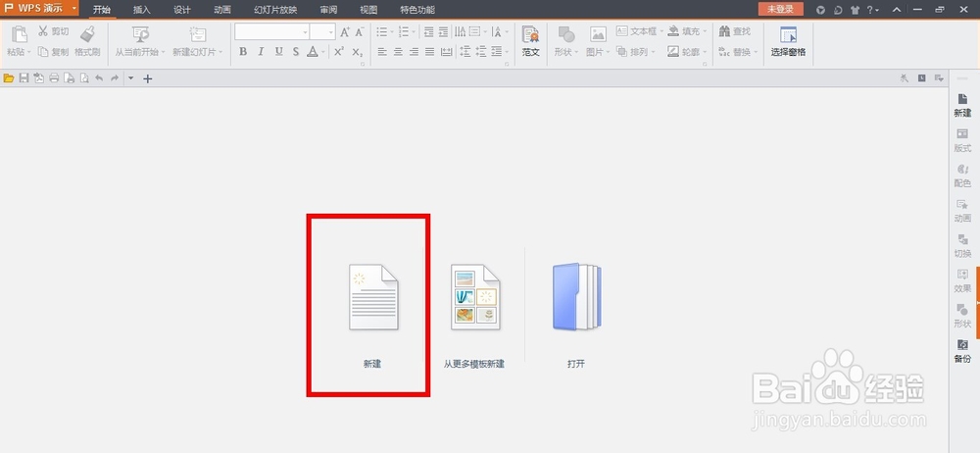
Task: Click the undo arrow in quick toolbar
Action: click(x=99, y=78)
